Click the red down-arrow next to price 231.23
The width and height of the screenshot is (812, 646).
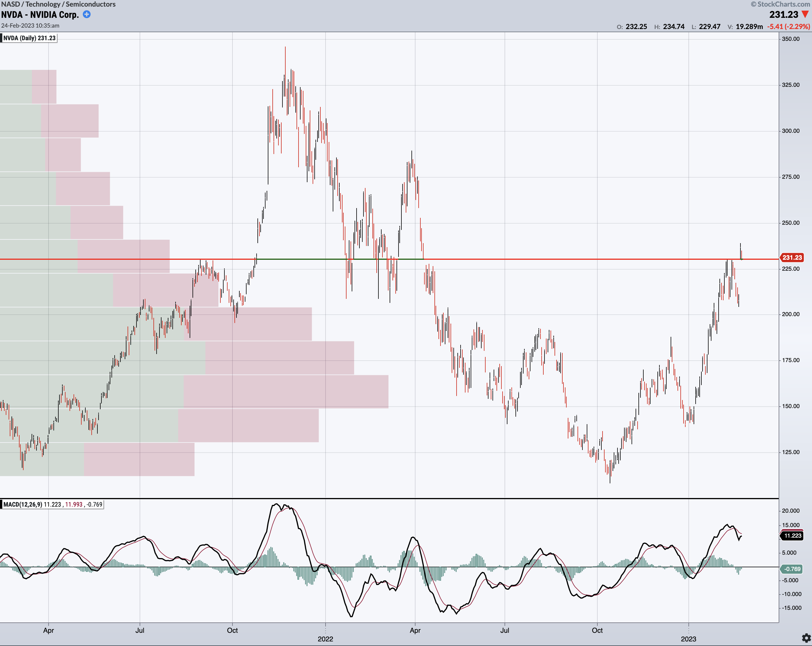click(805, 14)
